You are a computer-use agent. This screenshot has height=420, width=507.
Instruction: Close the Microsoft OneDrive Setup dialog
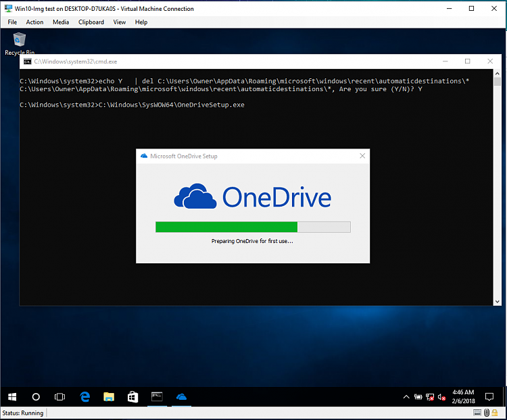point(362,156)
